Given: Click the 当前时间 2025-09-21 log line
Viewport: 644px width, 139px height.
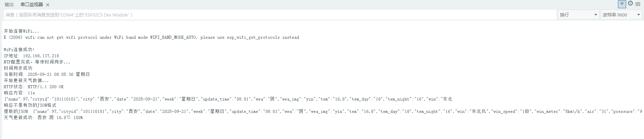Looking at the screenshot, I should [47, 74].
